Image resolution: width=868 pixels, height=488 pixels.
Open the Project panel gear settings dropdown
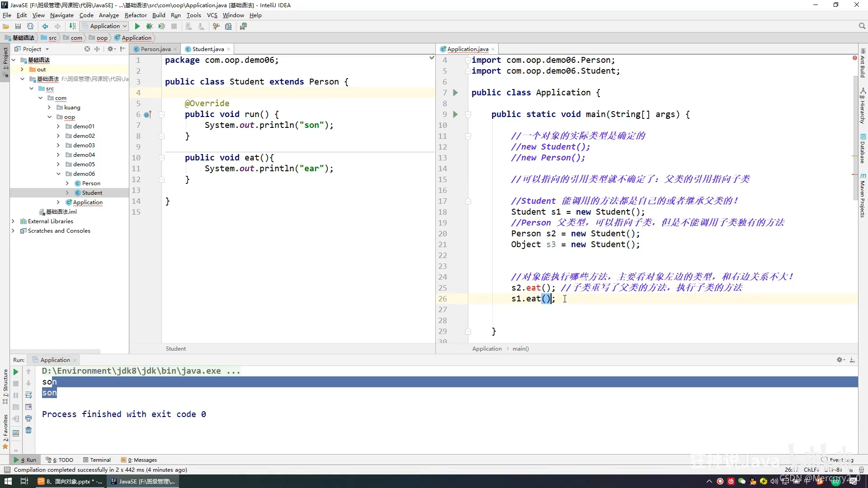point(111,49)
